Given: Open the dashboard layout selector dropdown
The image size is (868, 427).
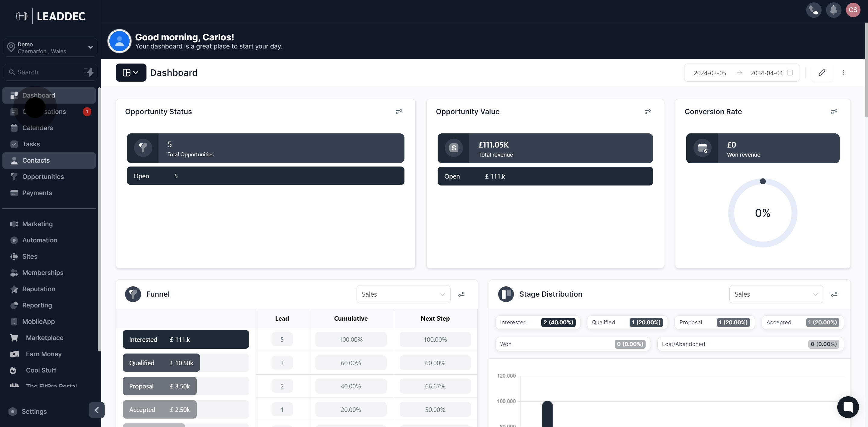Looking at the screenshot, I should point(131,73).
